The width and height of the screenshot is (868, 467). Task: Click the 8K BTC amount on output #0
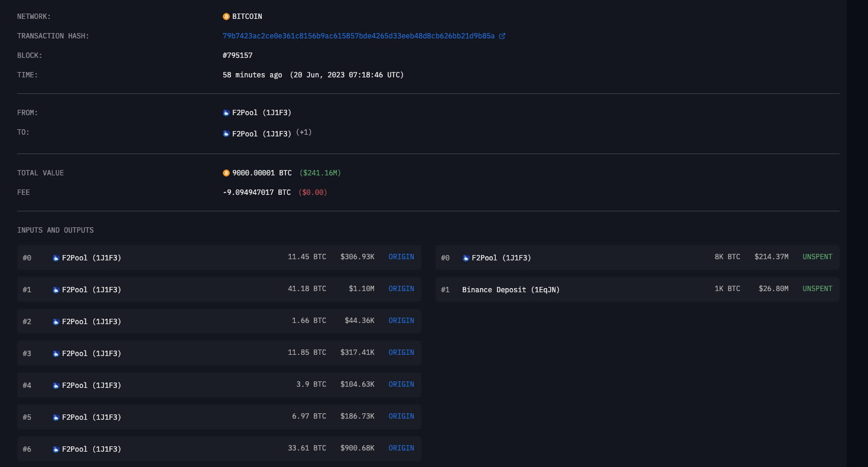[727, 257]
